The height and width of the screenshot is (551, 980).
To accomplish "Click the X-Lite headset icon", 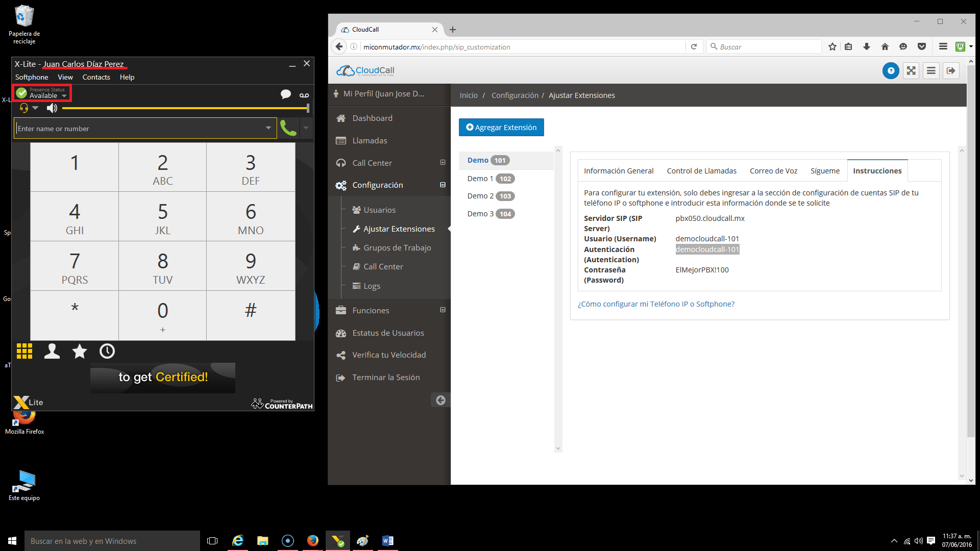I will click(x=23, y=108).
